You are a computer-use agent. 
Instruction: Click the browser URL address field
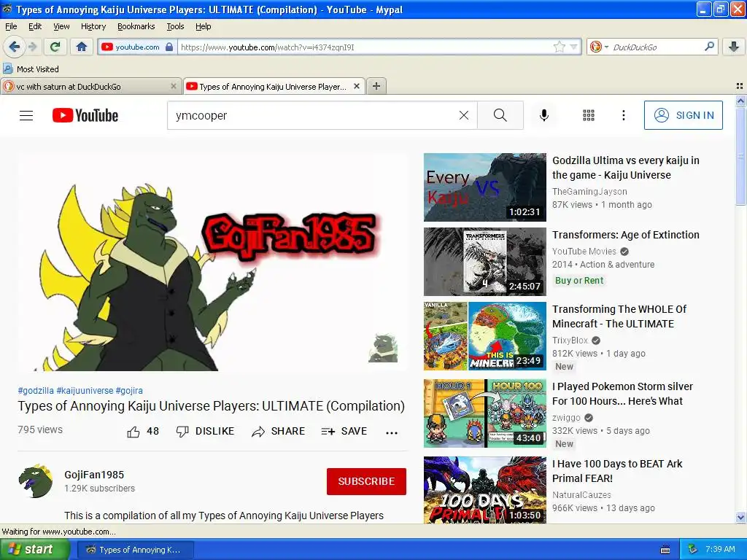(x=365, y=47)
